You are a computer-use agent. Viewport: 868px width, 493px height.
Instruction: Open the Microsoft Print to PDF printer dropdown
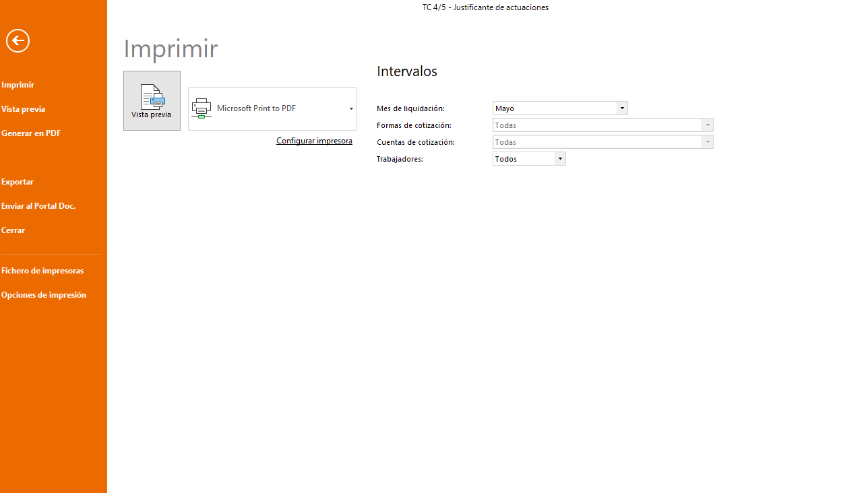(351, 108)
